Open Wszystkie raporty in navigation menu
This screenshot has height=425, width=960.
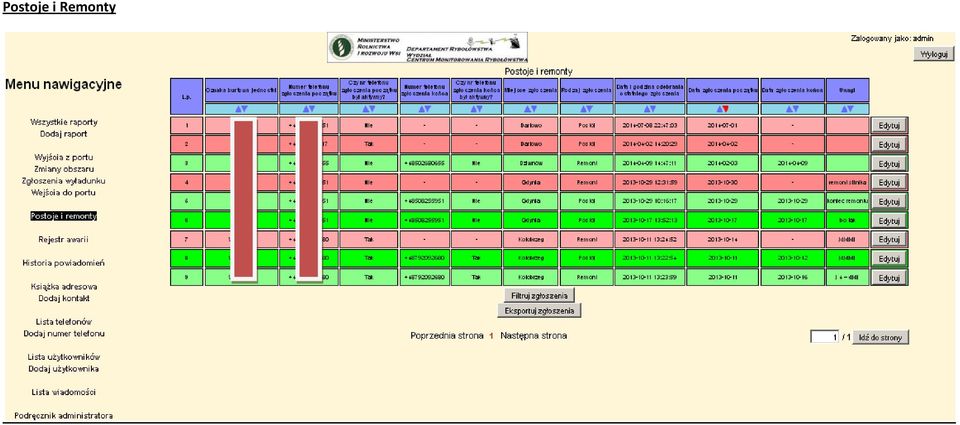coord(64,122)
